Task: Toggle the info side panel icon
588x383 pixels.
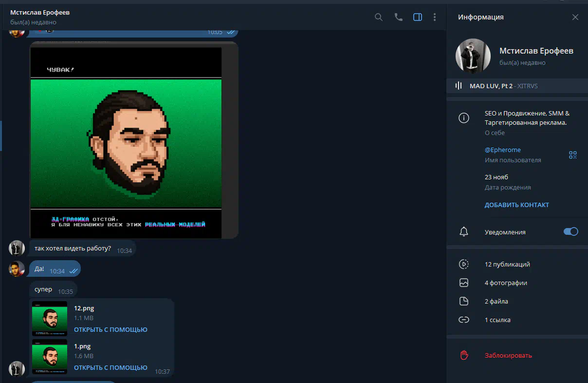Action: [x=417, y=17]
